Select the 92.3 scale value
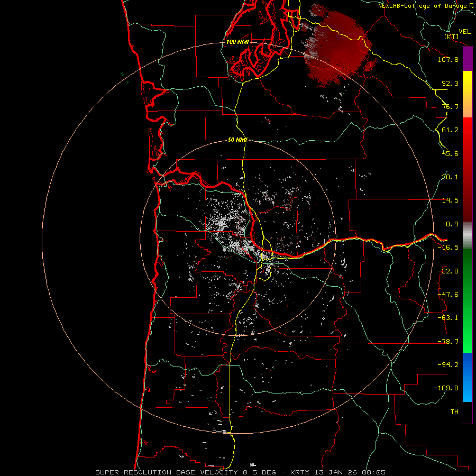 coord(450,83)
